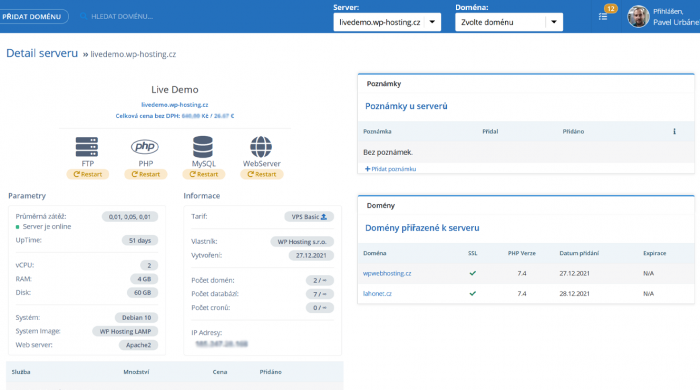Restart the WebServer service

tap(262, 174)
